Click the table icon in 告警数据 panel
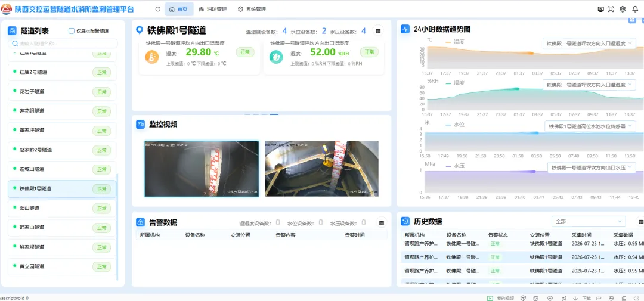 click(x=382, y=222)
